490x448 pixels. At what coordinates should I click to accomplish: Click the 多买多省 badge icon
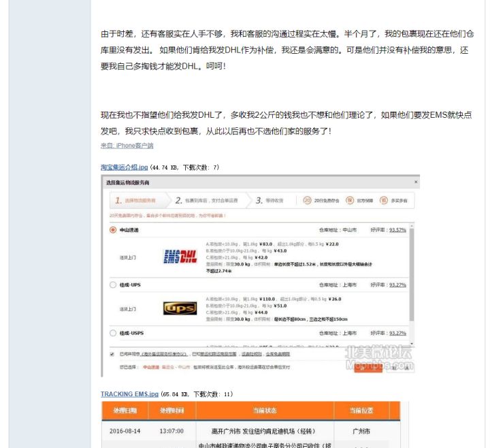[x=384, y=201]
